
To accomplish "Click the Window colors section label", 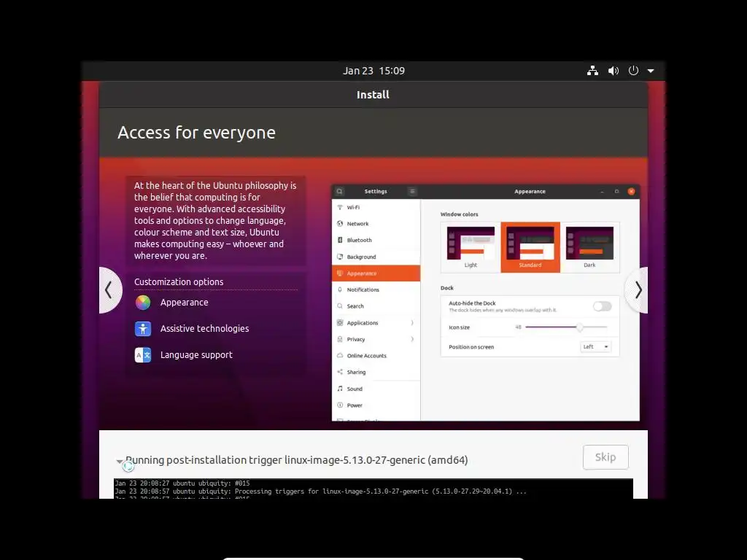I will click(x=460, y=214).
